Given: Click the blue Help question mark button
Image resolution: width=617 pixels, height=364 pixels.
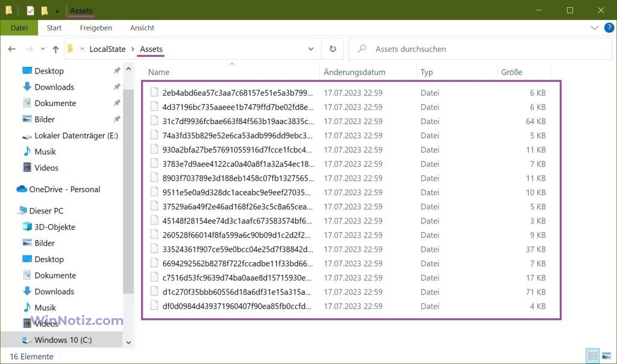Looking at the screenshot, I should [x=609, y=28].
